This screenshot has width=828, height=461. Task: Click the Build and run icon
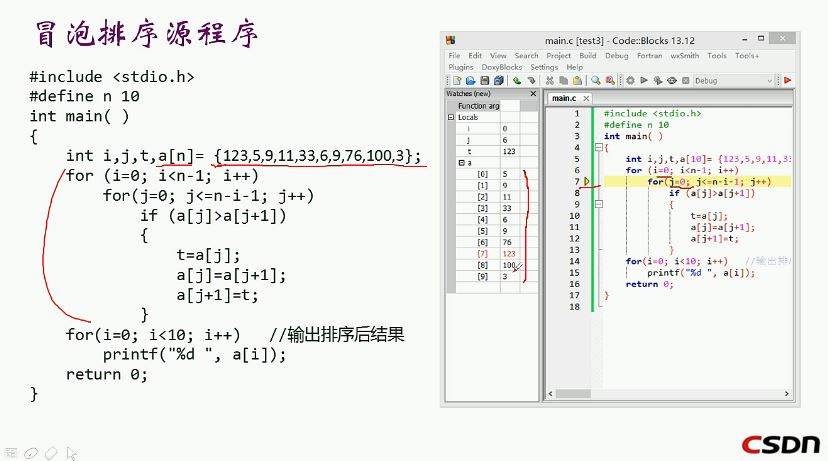(658, 81)
